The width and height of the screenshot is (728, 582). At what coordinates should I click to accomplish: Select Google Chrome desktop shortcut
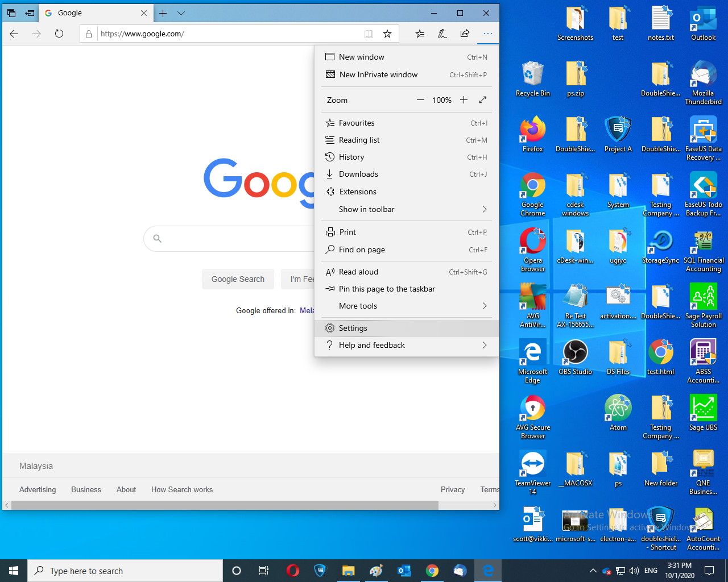[533, 194]
